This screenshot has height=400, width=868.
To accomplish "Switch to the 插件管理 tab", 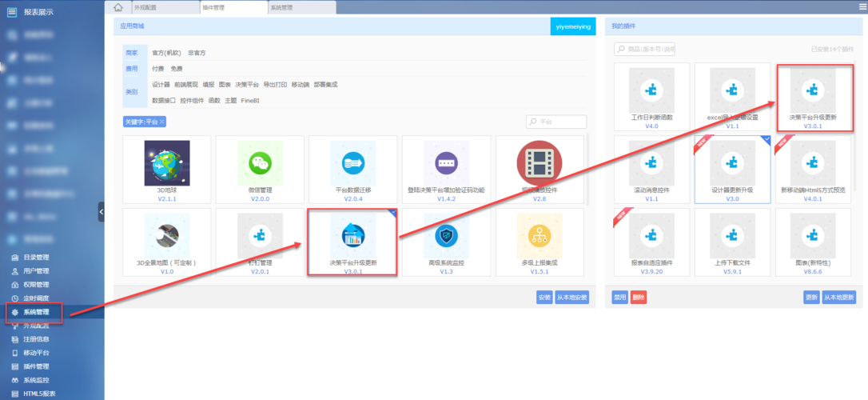I will [x=233, y=8].
